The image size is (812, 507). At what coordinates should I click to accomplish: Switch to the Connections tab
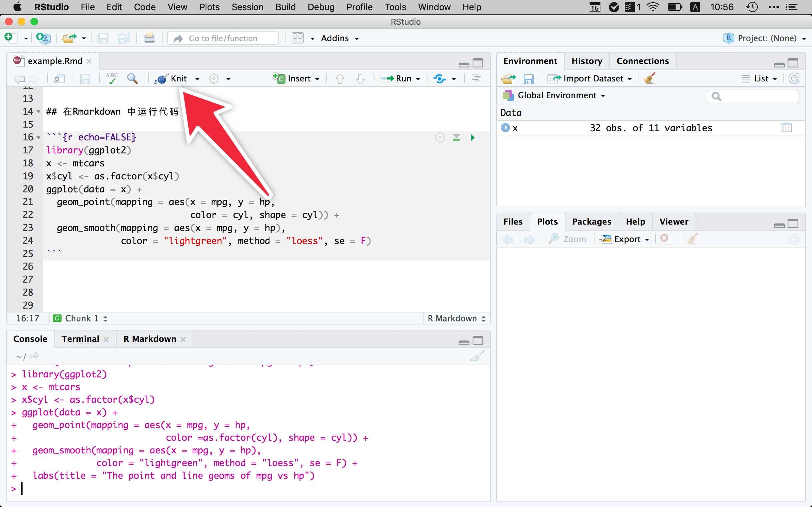coord(643,61)
